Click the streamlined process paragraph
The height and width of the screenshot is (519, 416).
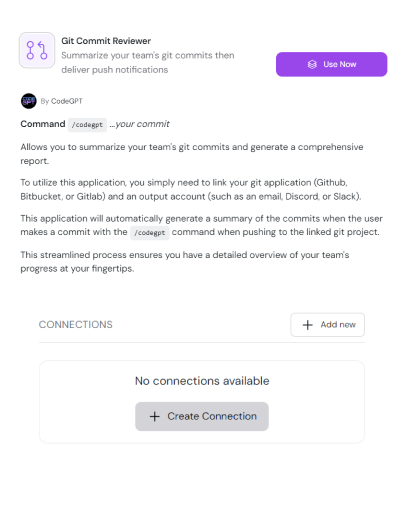coord(185,262)
